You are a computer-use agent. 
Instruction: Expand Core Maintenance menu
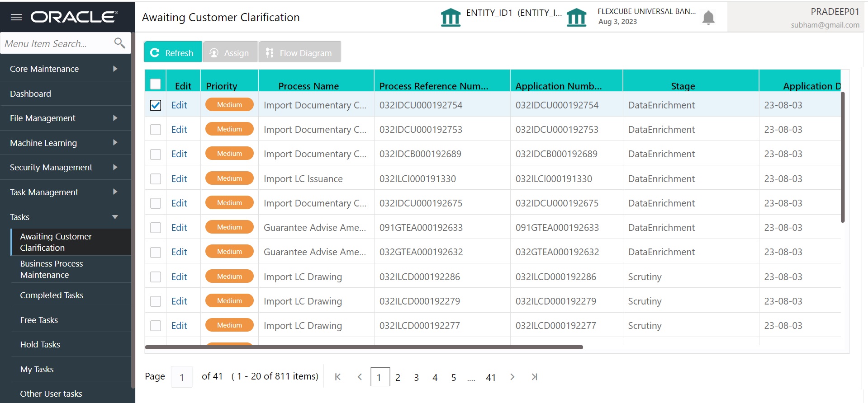65,69
